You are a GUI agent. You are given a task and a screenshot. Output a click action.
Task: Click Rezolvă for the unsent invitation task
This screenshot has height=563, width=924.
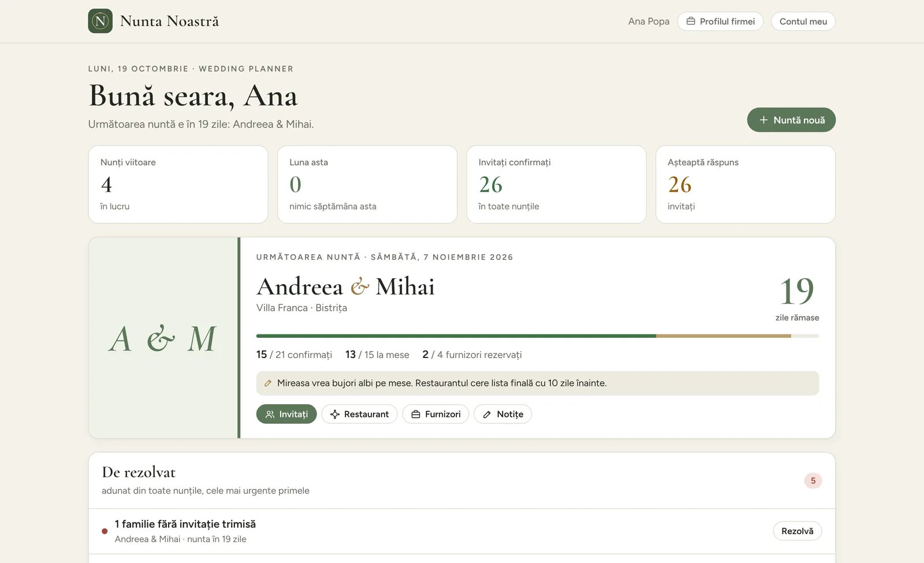pos(797,531)
